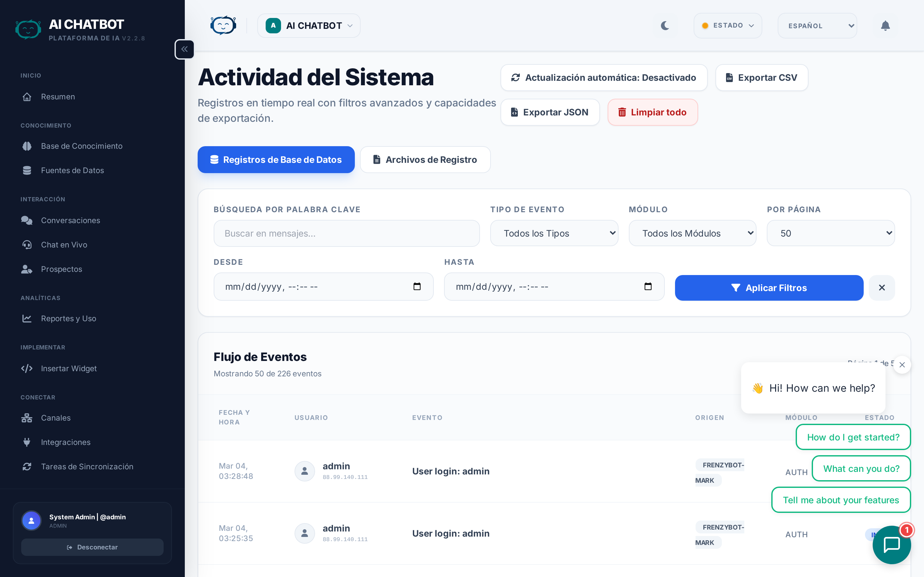Select the Registros de Base de Datos tab
The image size is (924, 577).
(276, 160)
